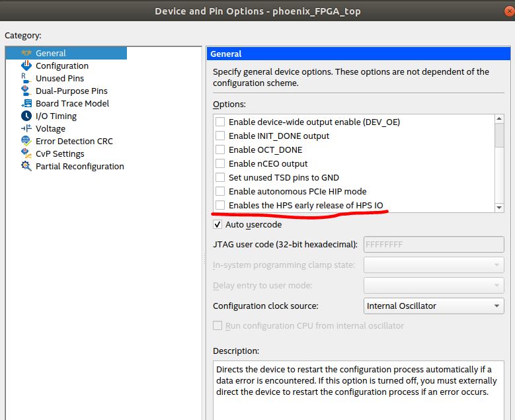Click the Dual-Purpose Pins icon
The height and width of the screenshot is (420, 515).
[x=26, y=91]
